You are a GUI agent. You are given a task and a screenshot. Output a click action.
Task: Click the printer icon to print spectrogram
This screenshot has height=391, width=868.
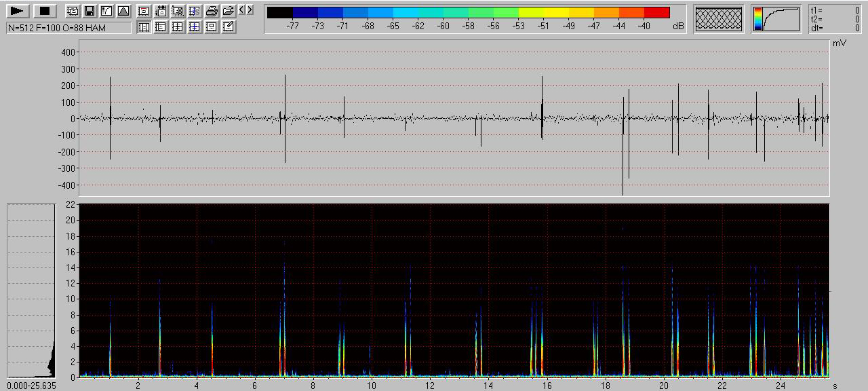pos(212,11)
